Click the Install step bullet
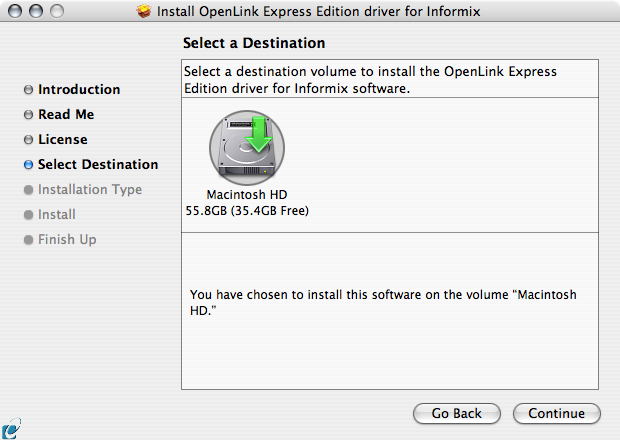 pos(28,215)
